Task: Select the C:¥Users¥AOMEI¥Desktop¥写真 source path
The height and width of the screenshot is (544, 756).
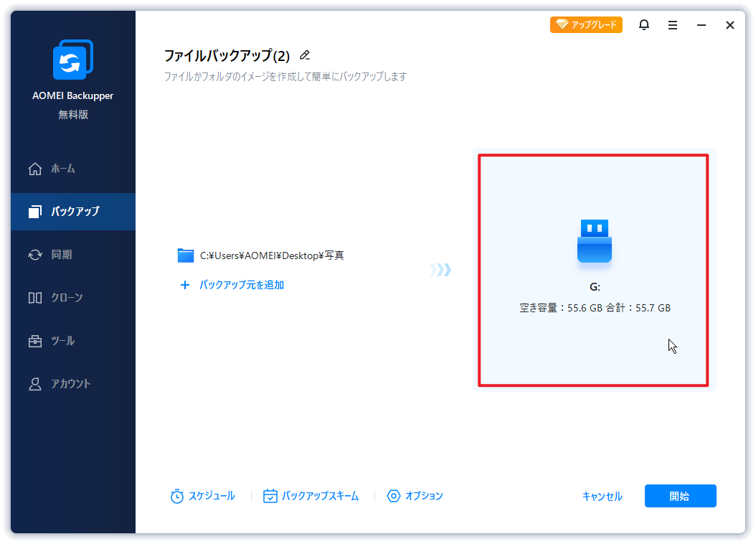Action: pyautogui.click(x=272, y=255)
